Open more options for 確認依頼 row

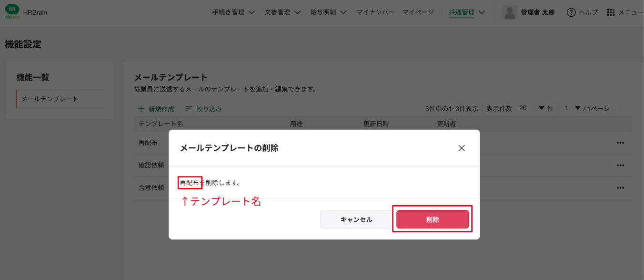620,165
